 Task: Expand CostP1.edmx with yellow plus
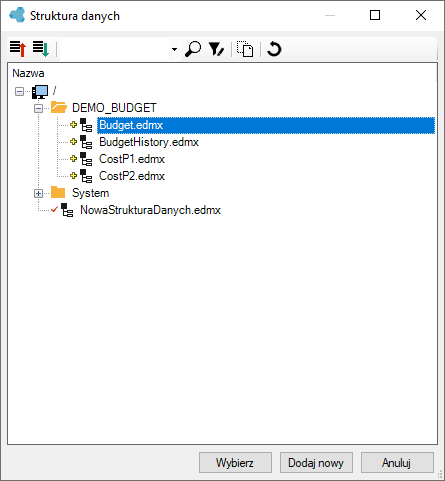(x=74, y=159)
